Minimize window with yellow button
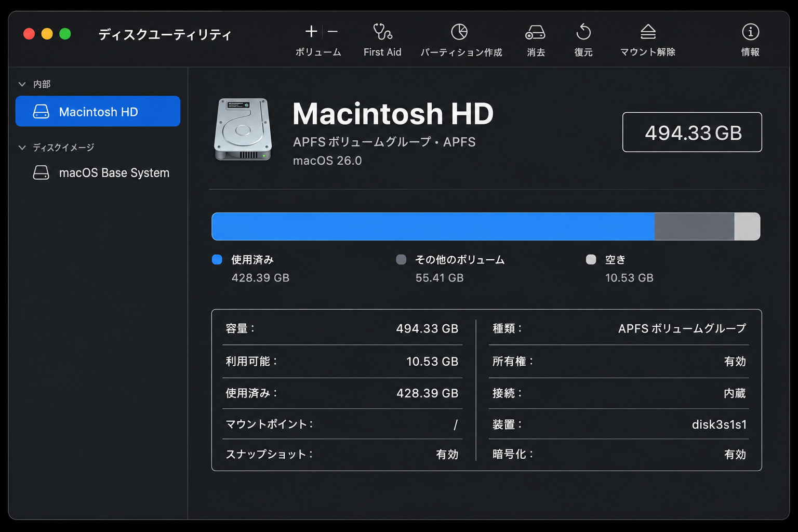The image size is (798, 532). [47, 34]
